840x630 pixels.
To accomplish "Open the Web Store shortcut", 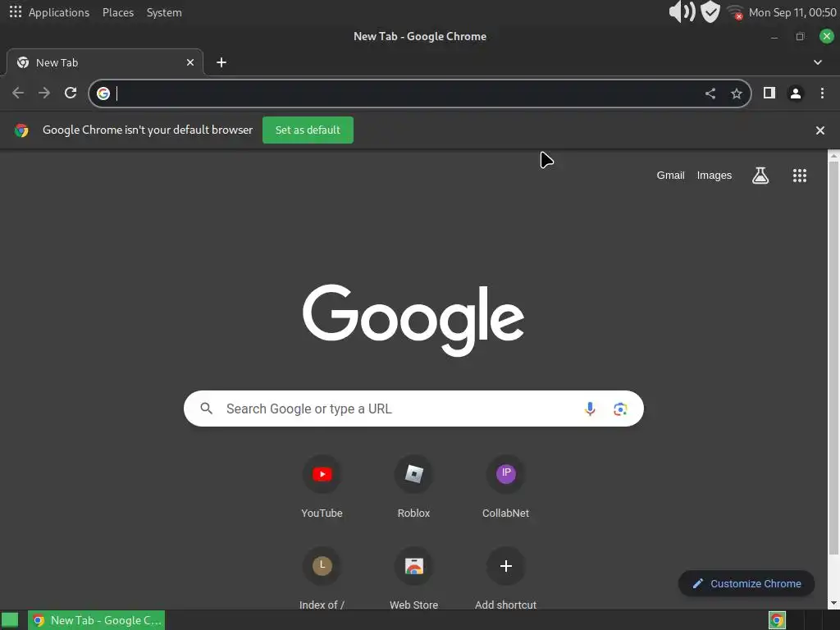I will coord(413,577).
